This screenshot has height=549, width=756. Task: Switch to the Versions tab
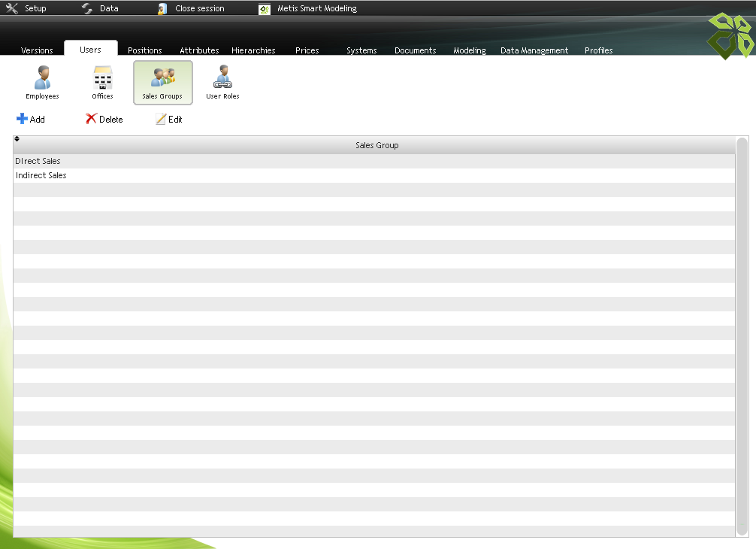[x=37, y=50]
